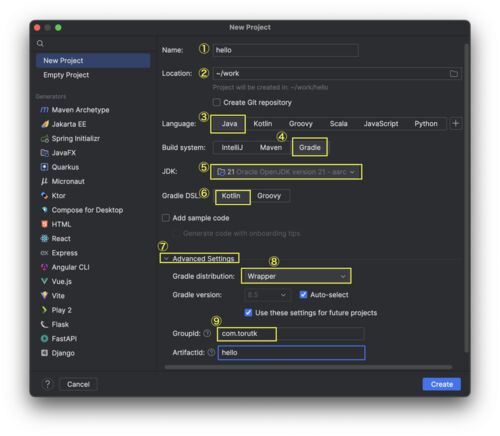The width and height of the screenshot is (500, 436).
Task: Select the JavaFX generator icon
Action: tap(44, 153)
